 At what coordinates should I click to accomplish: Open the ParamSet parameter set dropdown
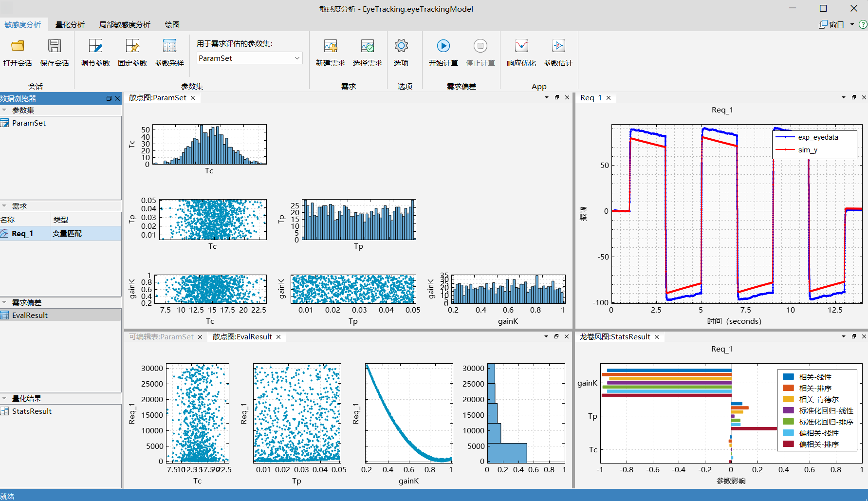(x=297, y=58)
